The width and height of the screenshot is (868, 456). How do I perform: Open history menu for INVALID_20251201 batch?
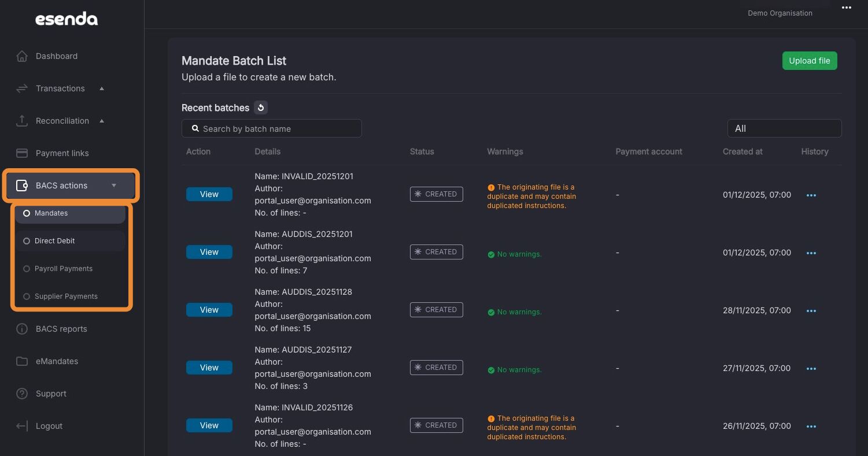tap(811, 195)
